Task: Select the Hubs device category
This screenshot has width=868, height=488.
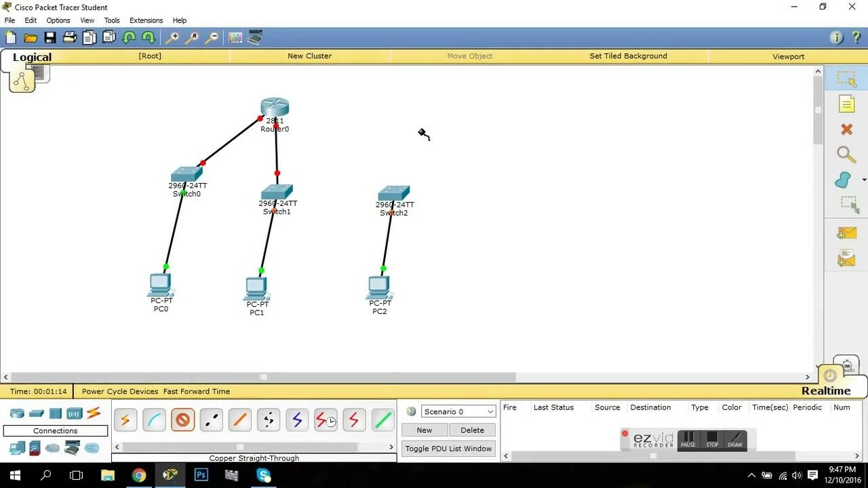Action: [x=56, y=413]
